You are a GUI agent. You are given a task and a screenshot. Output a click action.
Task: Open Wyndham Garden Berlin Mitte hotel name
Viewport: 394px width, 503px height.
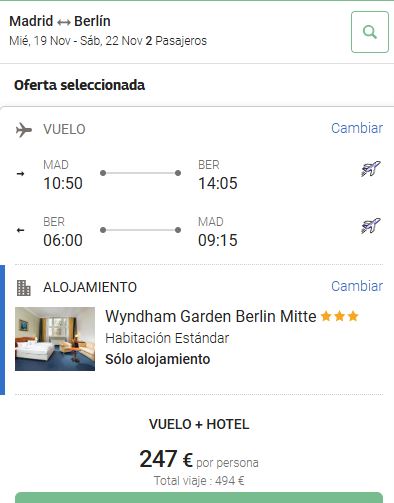pos(211,316)
